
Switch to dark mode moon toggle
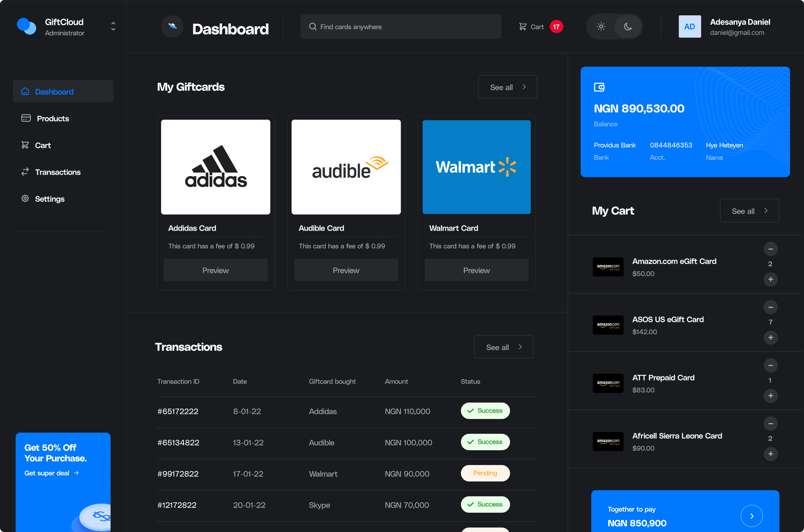coord(628,27)
